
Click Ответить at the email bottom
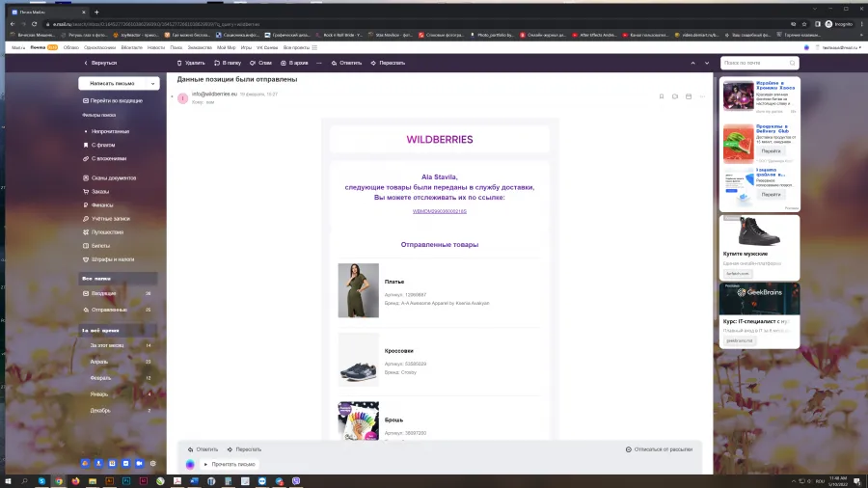[203, 449]
